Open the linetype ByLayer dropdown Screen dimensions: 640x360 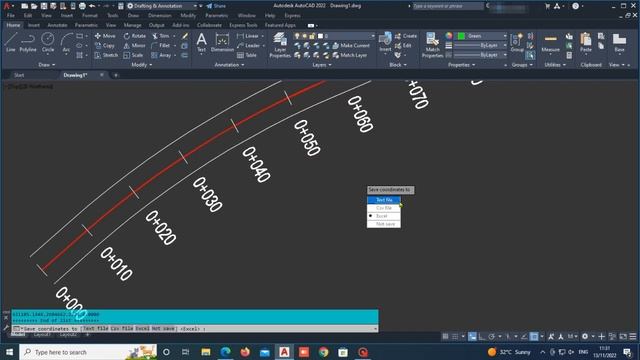tap(481, 55)
